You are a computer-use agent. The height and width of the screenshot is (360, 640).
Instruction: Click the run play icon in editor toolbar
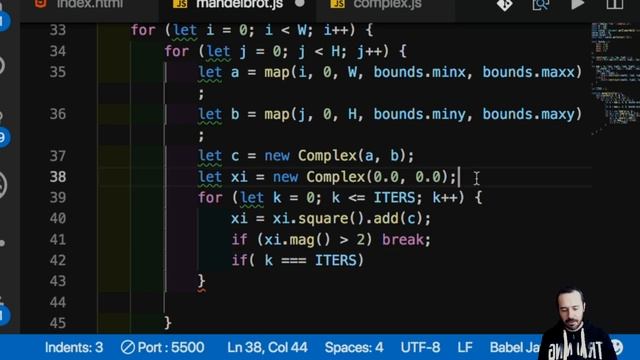[x=577, y=5]
